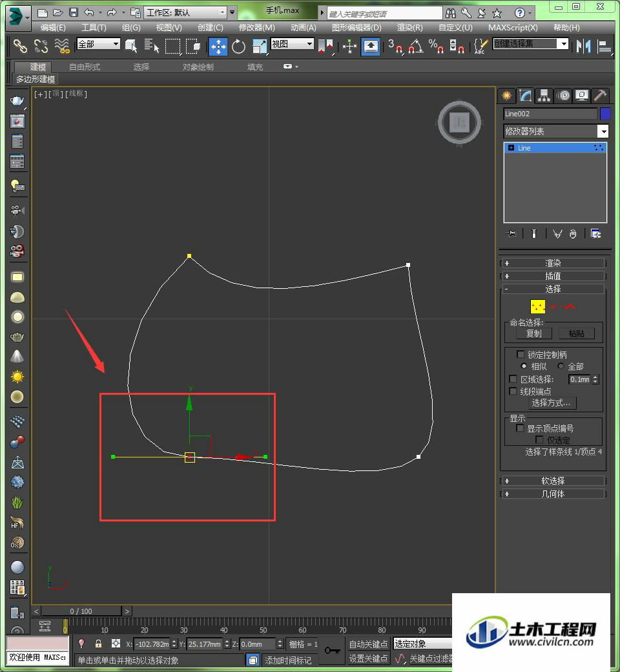Screen dimensions: 620x672
Task: Toggle the Spinner Snap icon
Action: pyautogui.click(x=457, y=46)
